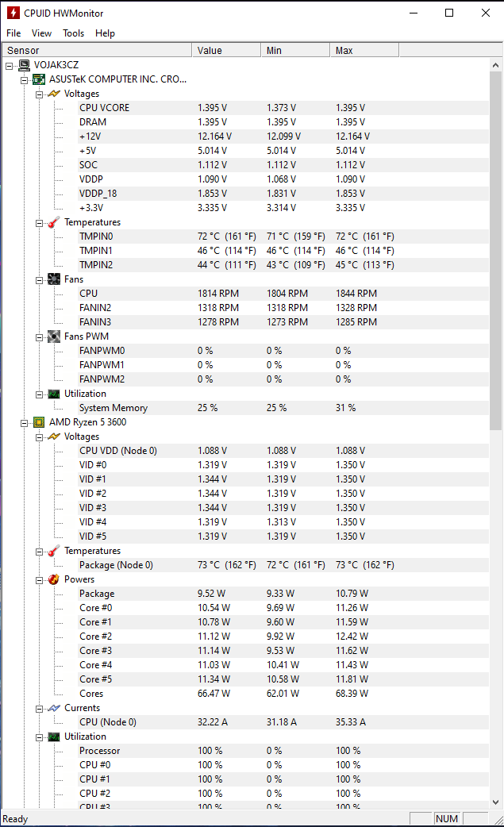Click the vertical scrollbar down arrow

(497, 802)
